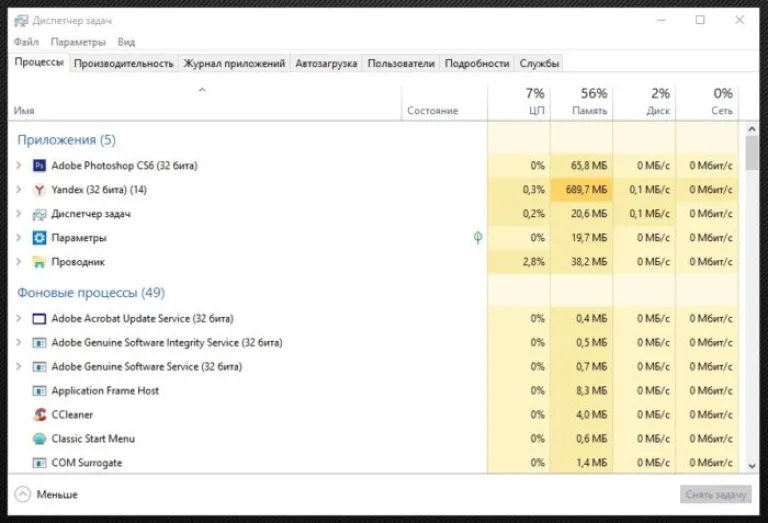Switch to the Подробности tab
The height and width of the screenshot is (523, 768).
coord(477,64)
